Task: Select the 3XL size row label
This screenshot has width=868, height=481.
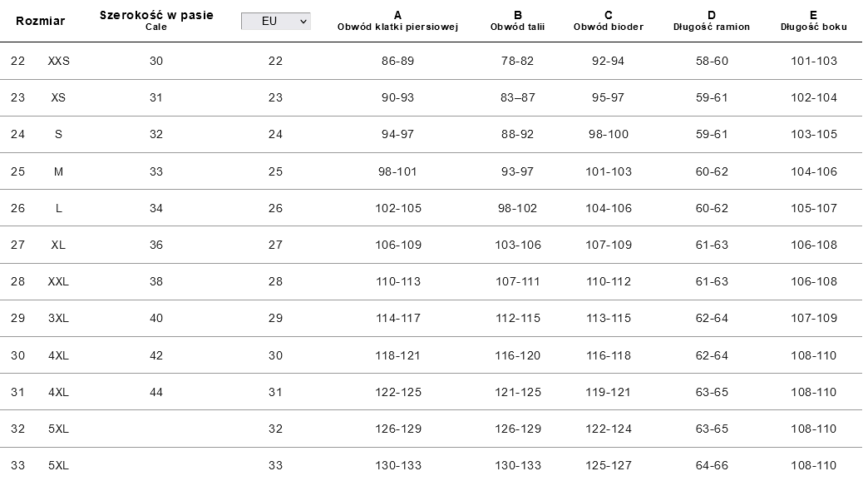Action: pyautogui.click(x=58, y=318)
